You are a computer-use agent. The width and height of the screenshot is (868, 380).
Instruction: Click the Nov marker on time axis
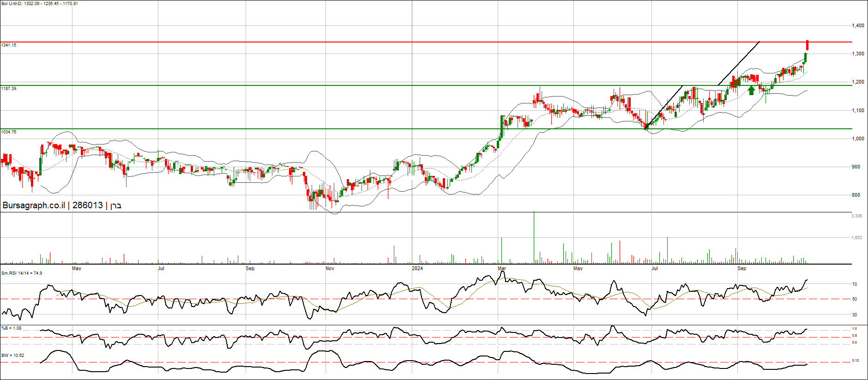point(330,268)
